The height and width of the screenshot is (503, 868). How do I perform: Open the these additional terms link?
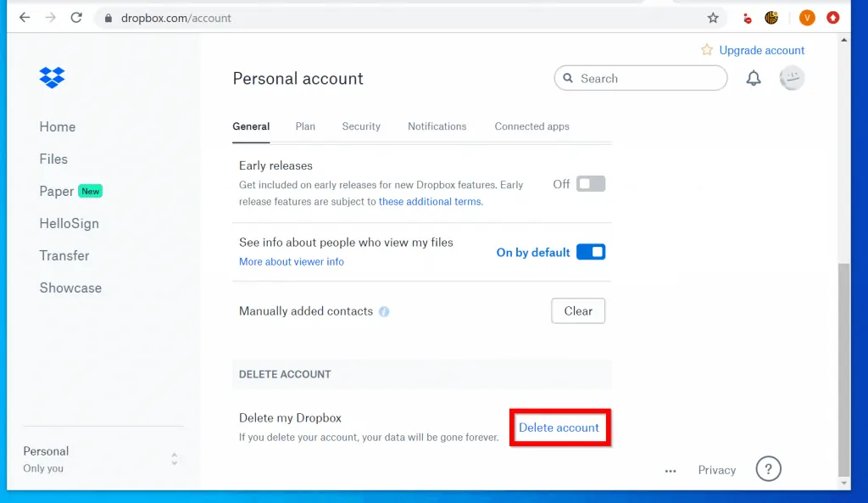pyautogui.click(x=430, y=201)
